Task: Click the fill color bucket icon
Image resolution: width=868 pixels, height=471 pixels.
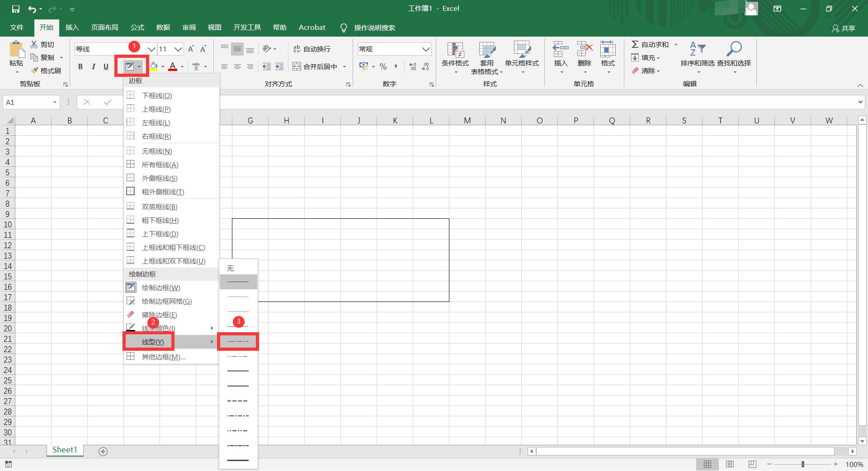Action: tap(154, 66)
